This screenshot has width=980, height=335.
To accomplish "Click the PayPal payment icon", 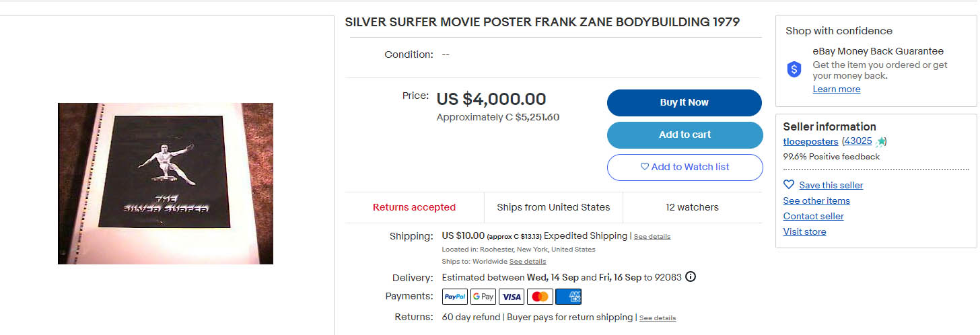I will 455,297.
